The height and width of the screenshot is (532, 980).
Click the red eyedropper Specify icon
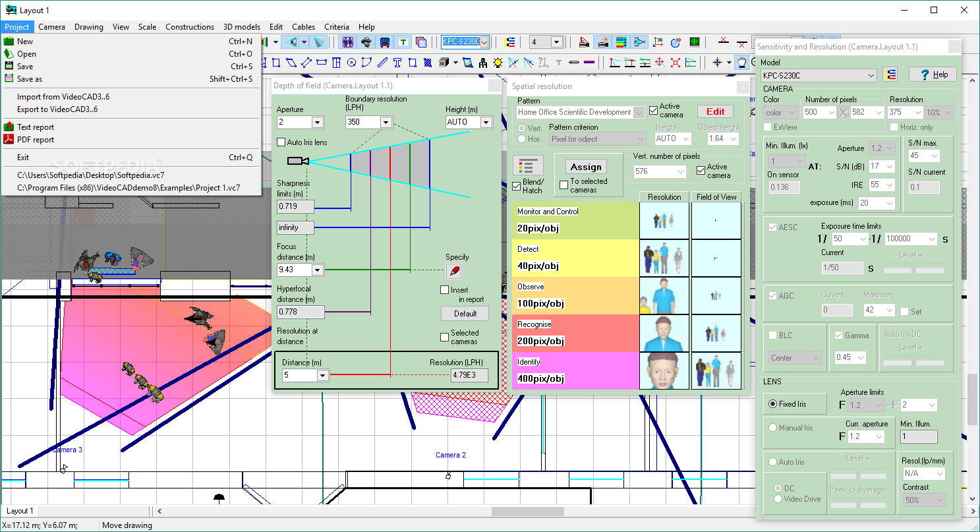click(454, 271)
